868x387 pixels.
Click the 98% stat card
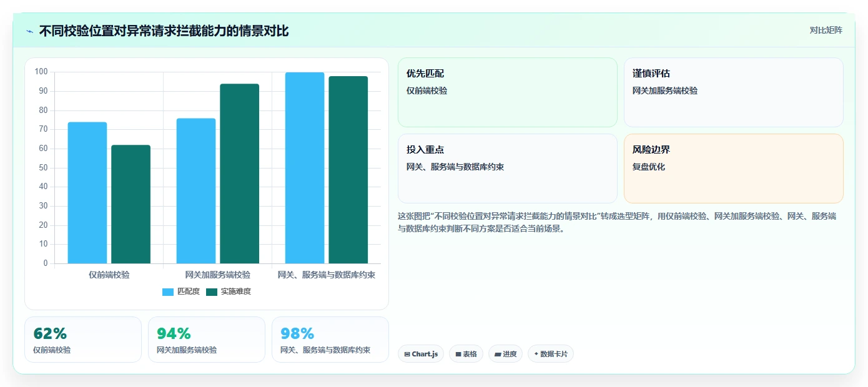pyautogui.click(x=330, y=340)
